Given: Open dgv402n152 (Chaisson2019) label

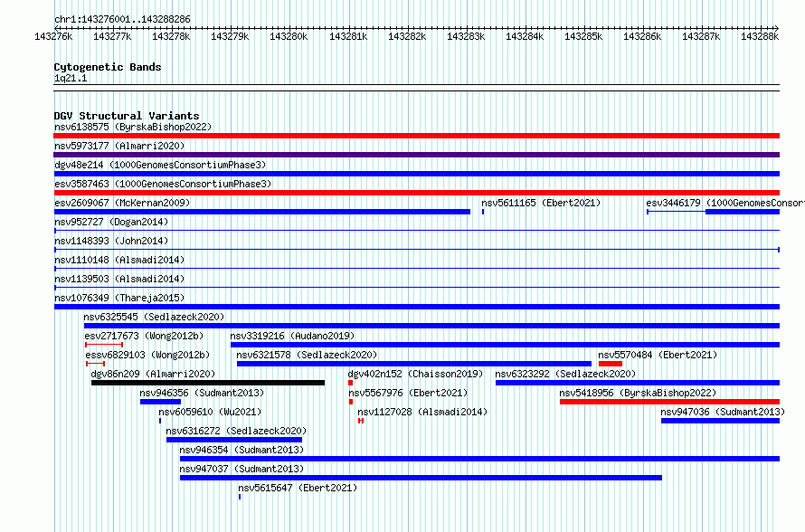Looking at the screenshot, I should point(415,374).
